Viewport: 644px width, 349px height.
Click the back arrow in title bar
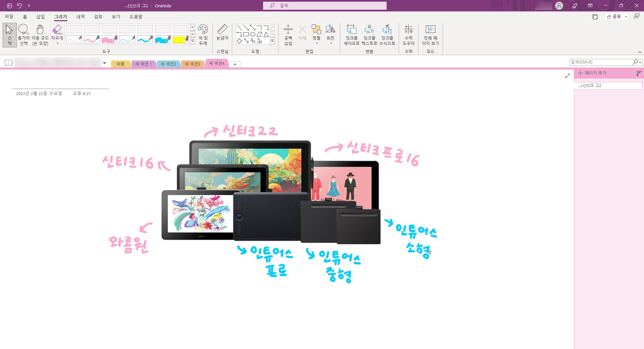click(9, 6)
